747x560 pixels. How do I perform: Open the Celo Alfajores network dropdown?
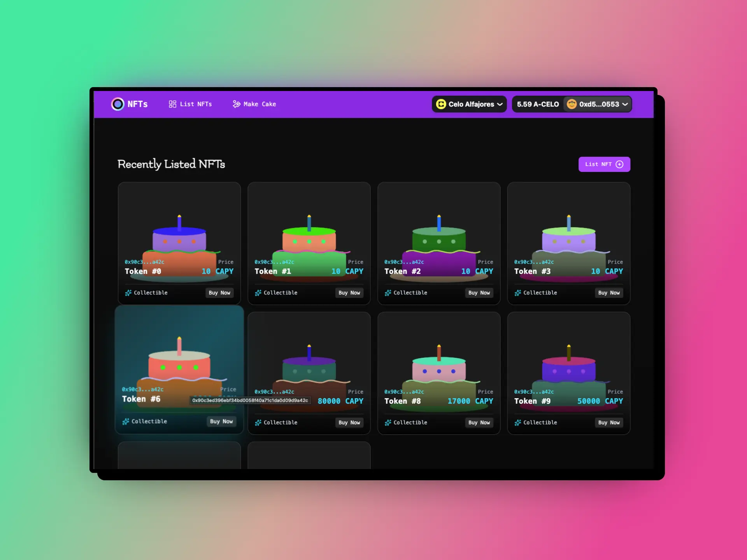[x=469, y=104]
